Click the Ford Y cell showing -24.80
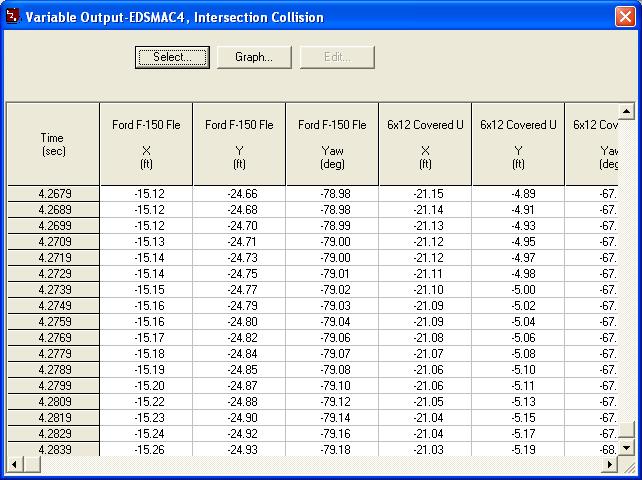The width and height of the screenshot is (642, 480). pyautogui.click(x=239, y=322)
